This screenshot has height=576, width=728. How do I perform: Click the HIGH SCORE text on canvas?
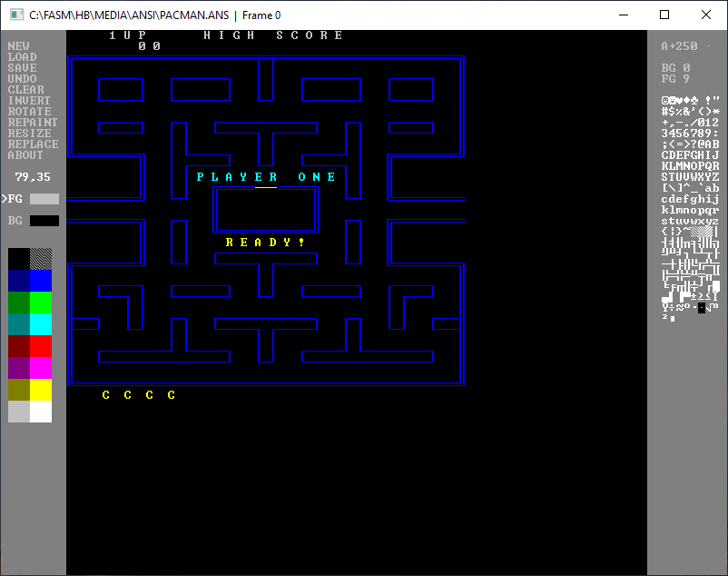[x=273, y=35]
